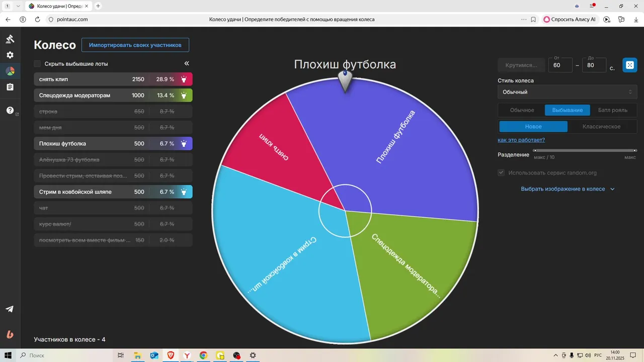Click the 'От' 60 seconds field
The image size is (644, 362).
560,65
